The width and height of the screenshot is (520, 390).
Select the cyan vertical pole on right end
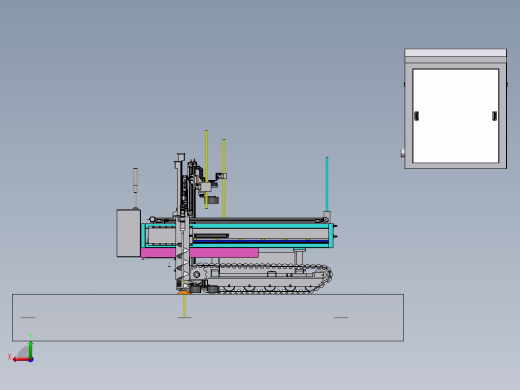(327, 184)
